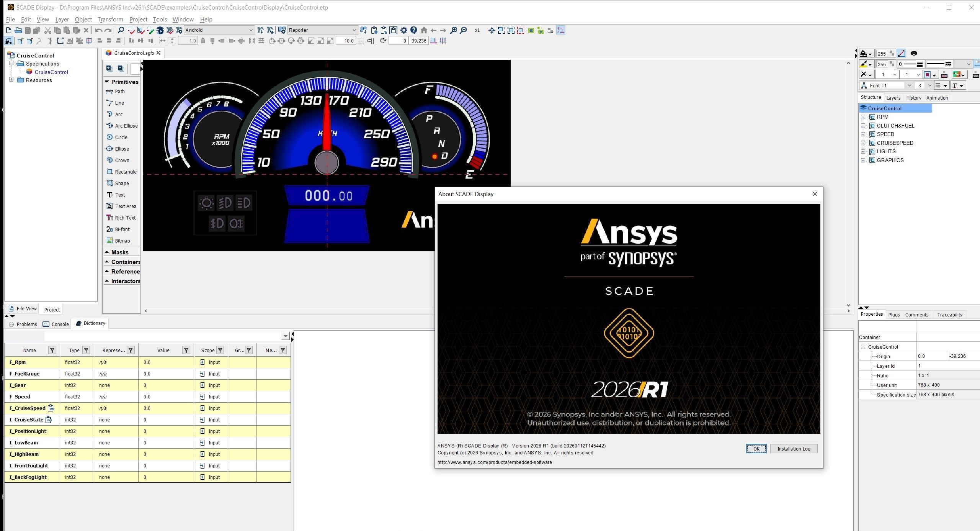Viewport: 980px width, 531px height.
Task: Toggle the Name column filter
Action: tap(52, 350)
